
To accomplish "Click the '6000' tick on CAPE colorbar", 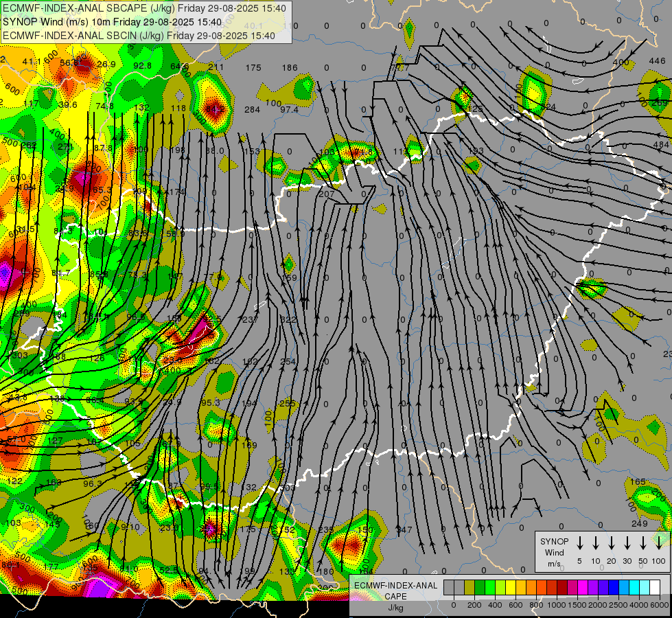I will click(x=660, y=605).
